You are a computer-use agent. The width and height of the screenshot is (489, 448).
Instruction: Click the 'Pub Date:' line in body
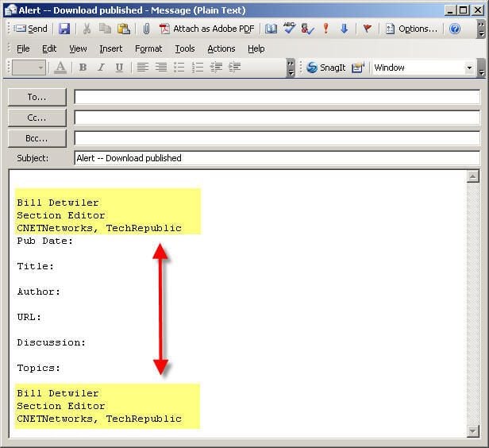click(44, 241)
